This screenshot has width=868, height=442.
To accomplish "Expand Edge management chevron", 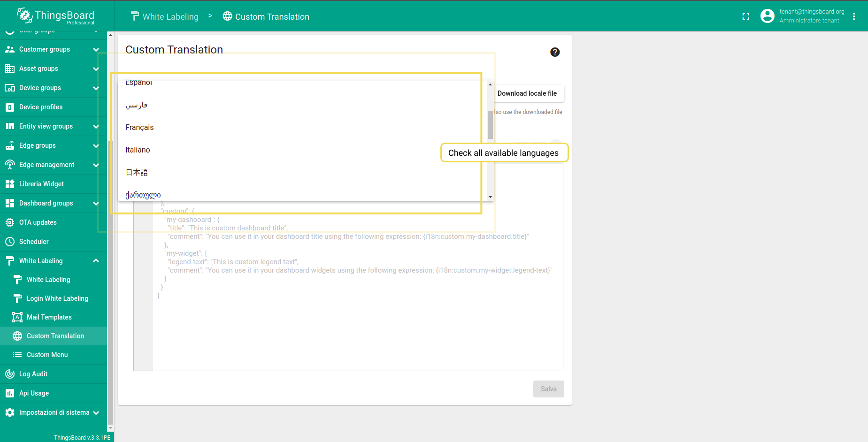I will (x=96, y=165).
